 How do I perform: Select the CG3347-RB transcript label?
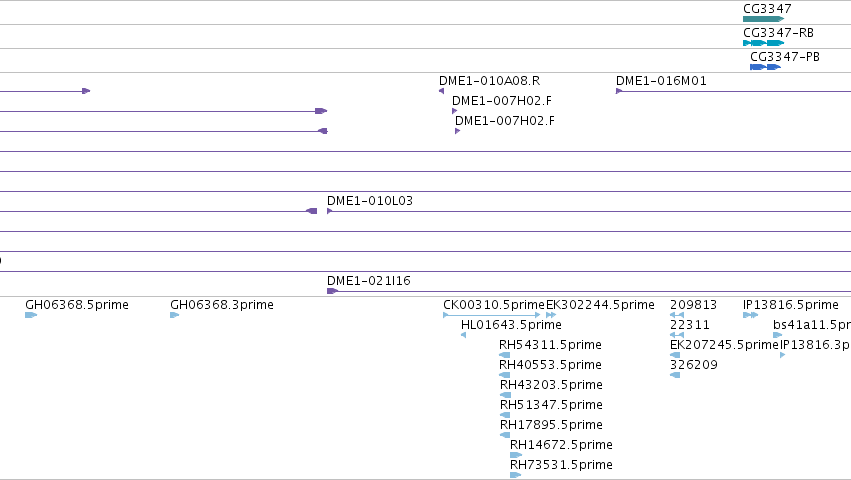pos(778,33)
